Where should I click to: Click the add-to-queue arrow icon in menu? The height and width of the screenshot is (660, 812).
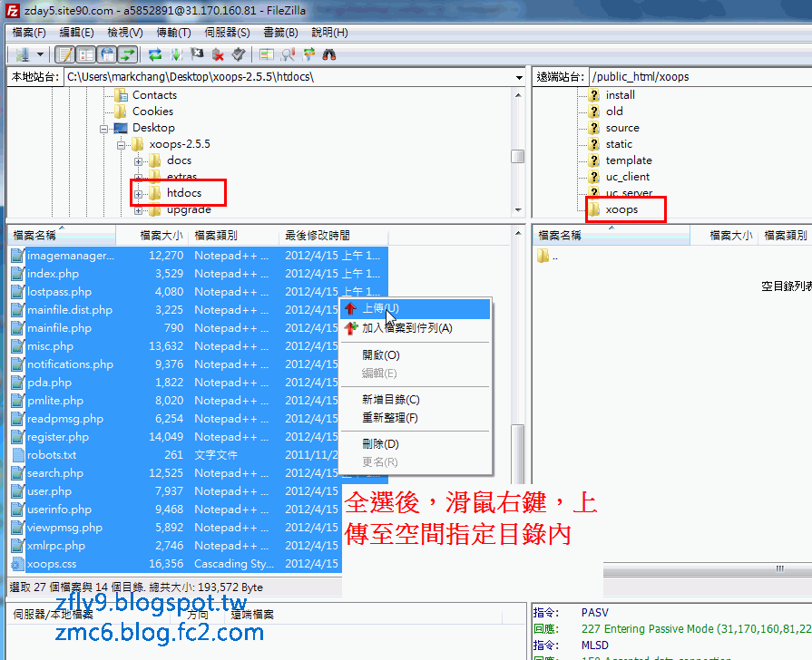pos(351,327)
